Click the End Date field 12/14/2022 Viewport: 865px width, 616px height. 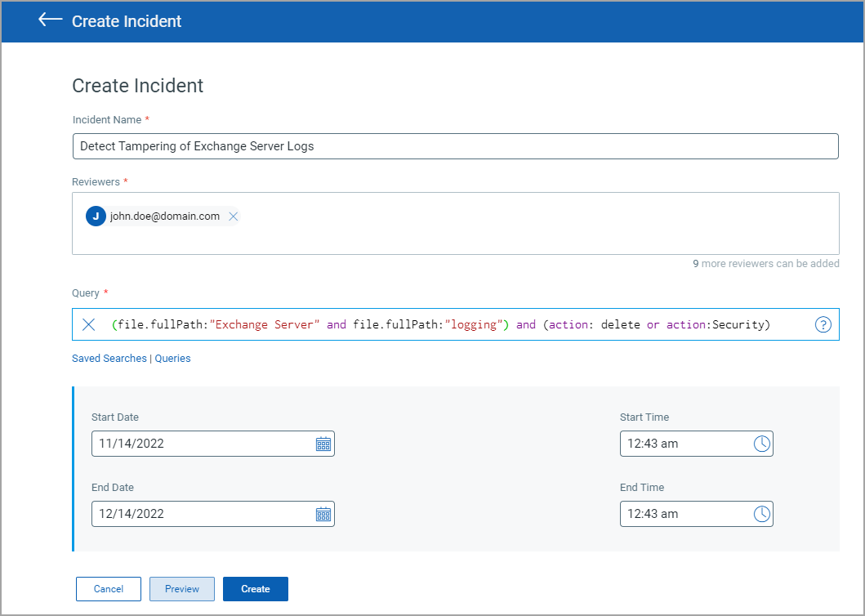tap(213, 514)
